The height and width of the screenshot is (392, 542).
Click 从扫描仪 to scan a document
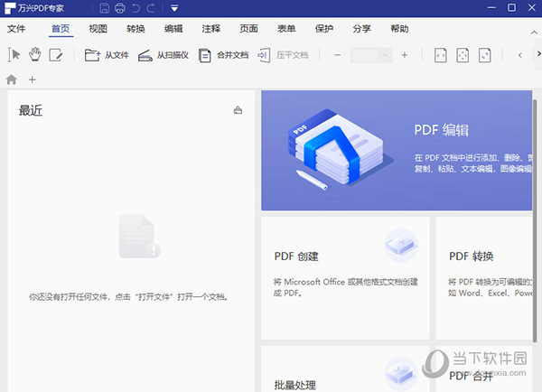(x=164, y=55)
